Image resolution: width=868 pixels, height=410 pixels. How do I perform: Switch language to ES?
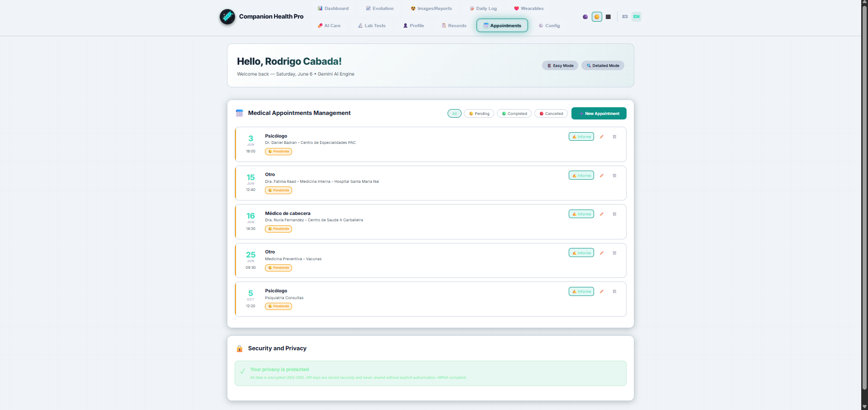(x=625, y=17)
